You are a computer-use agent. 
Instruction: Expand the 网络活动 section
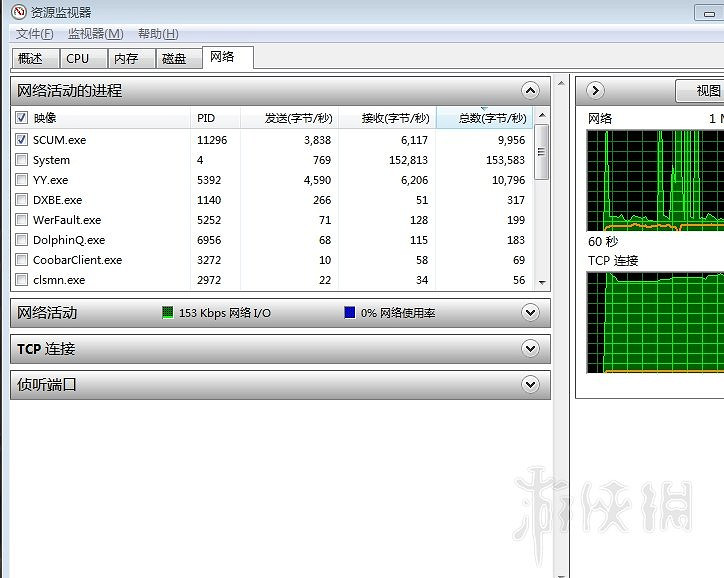pyautogui.click(x=530, y=313)
